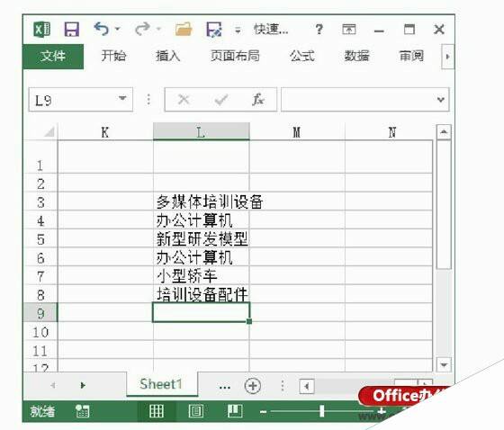The height and width of the screenshot is (430, 504).
Task: Select row 6 cell 办公计算机
Action: (202, 257)
